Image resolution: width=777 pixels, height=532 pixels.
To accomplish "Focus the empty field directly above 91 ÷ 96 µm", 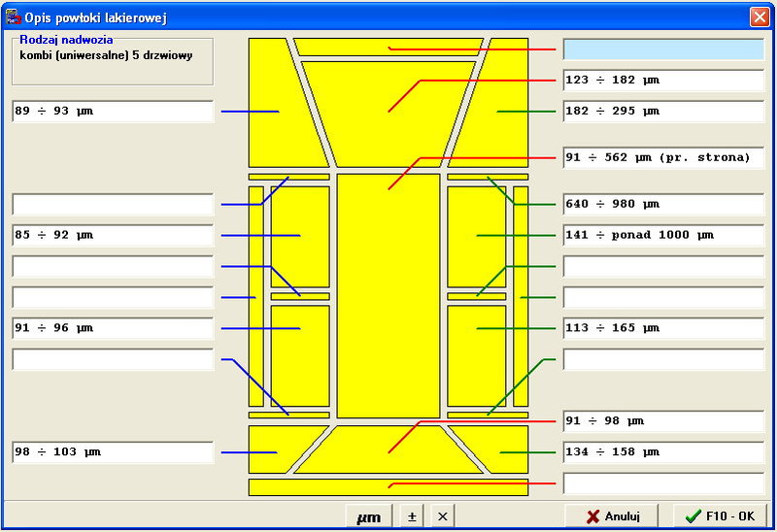I will (113, 298).
